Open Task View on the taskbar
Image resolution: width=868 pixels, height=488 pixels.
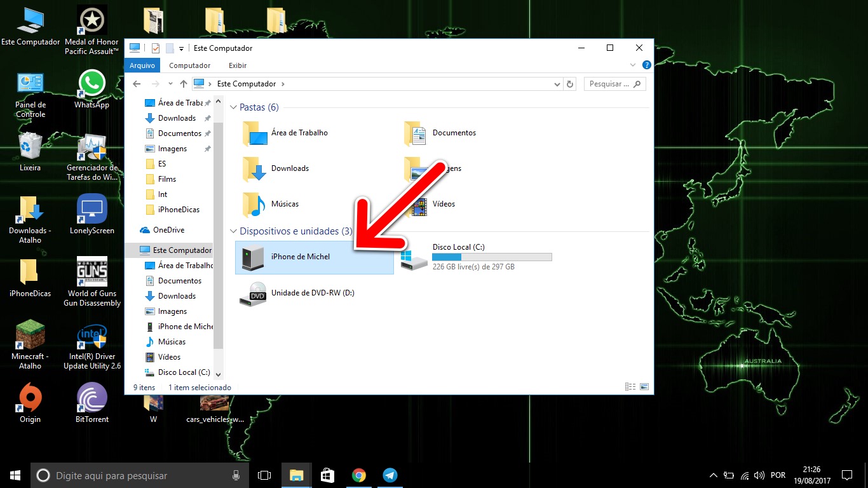264,475
